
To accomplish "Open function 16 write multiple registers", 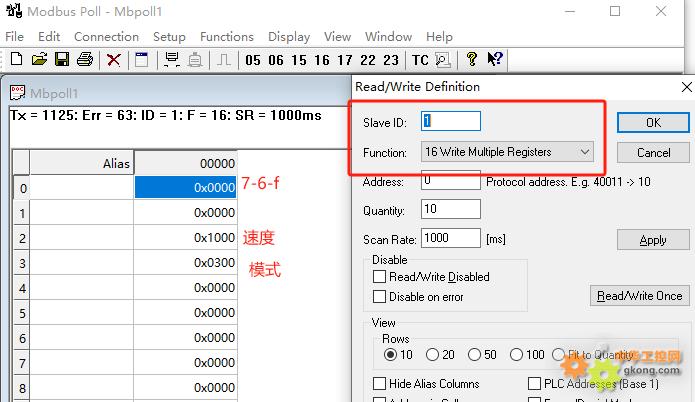I will tap(322, 60).
